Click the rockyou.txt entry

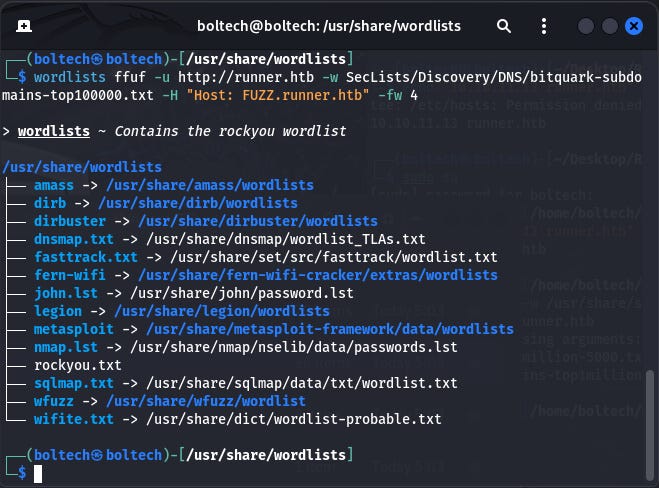pyautogui.click(x=78, y=366)
